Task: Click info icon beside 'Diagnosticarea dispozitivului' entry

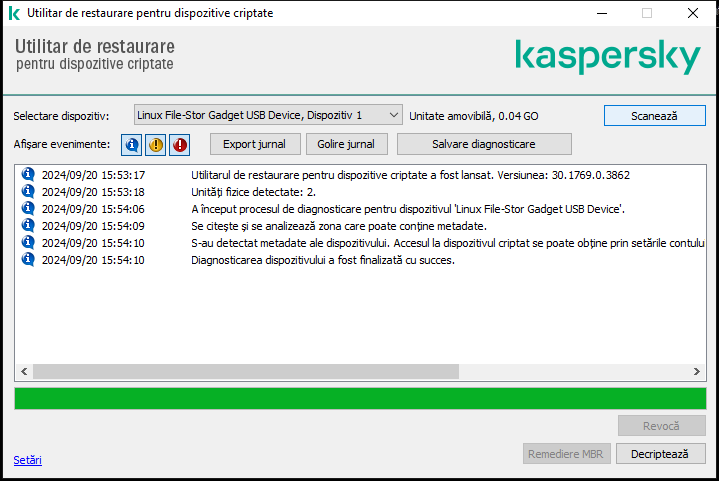Action: [x=28, y=259]
